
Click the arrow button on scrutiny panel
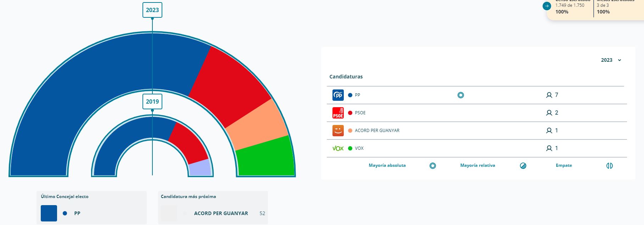pyautogui.click(x=547, y=6)
